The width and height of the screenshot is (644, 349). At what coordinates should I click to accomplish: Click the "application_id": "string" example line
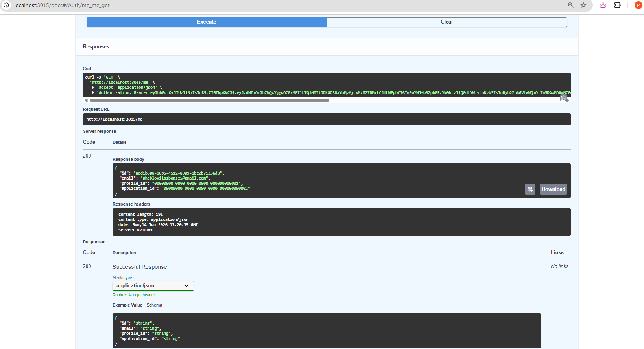(x=149, y=338)
